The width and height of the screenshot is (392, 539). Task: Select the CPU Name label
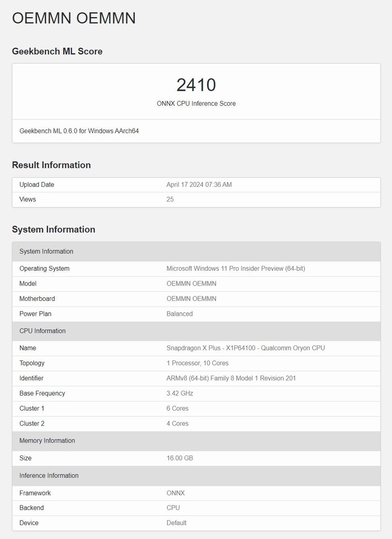click(28, 348)
